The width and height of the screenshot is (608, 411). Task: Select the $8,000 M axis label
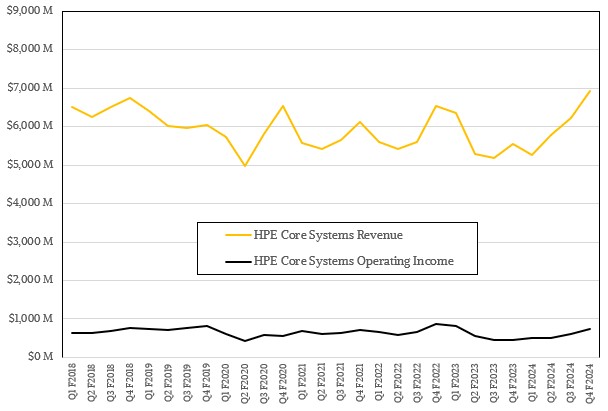pos(30,49)
